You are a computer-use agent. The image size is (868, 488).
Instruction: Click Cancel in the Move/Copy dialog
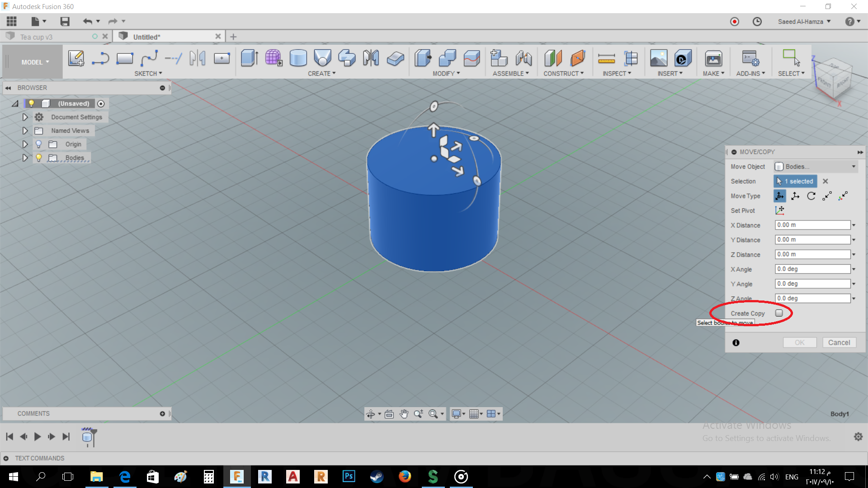839,342
